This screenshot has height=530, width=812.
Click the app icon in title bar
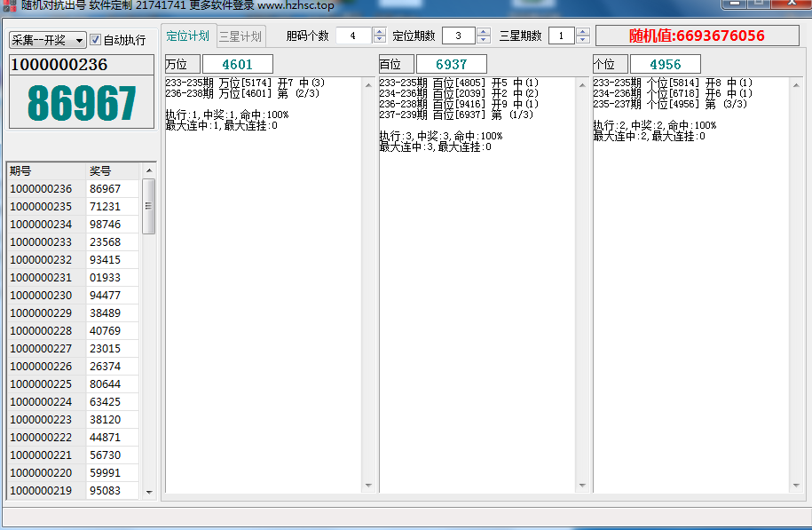(10, 5)
